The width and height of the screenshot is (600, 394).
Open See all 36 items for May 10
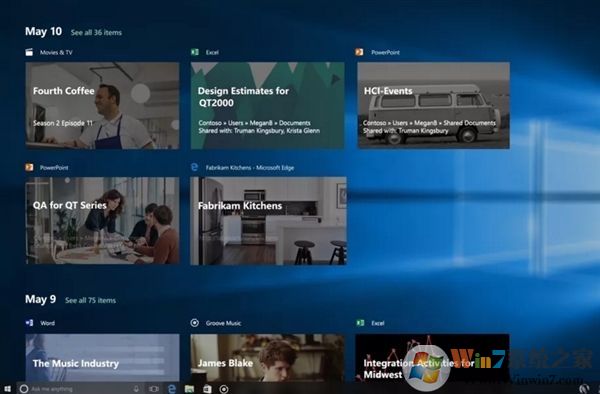pos(96,33)
